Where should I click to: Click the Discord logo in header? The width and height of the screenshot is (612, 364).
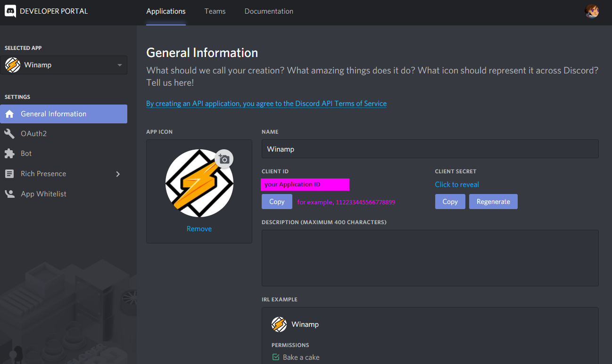[10, 11]
